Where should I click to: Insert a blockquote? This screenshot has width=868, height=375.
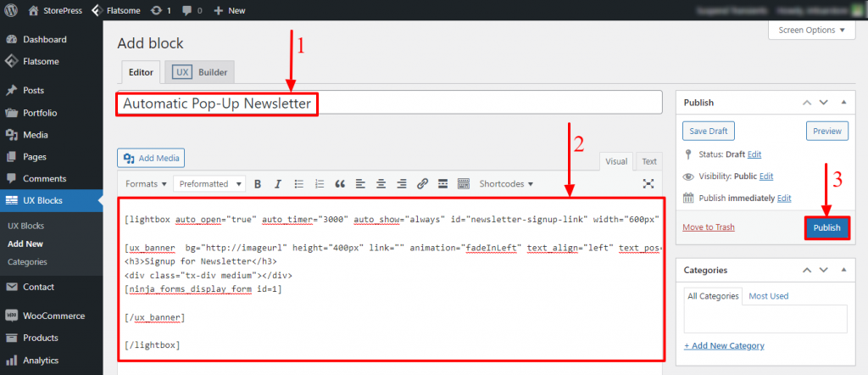point(340,184)
